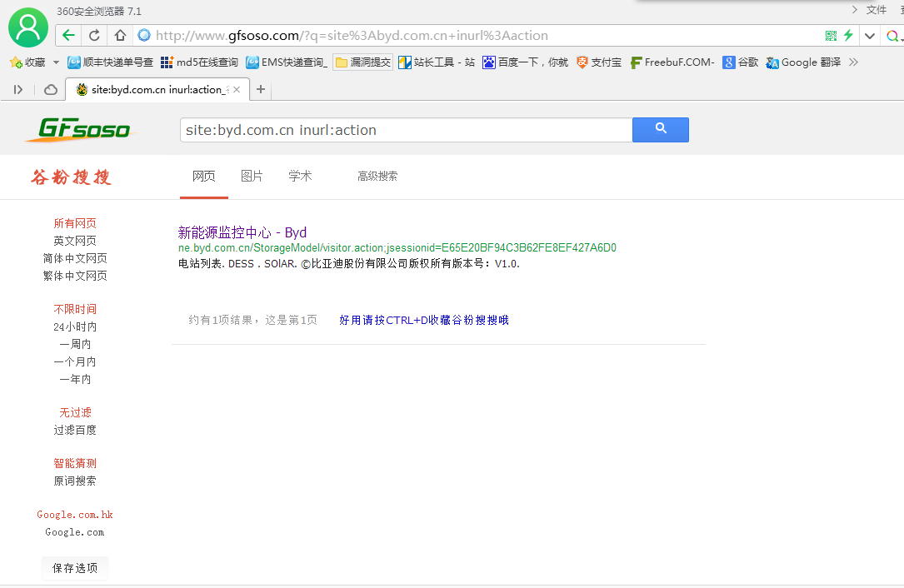Click the green user avatar icon
The image size is (904, 588).
(28, 27)
